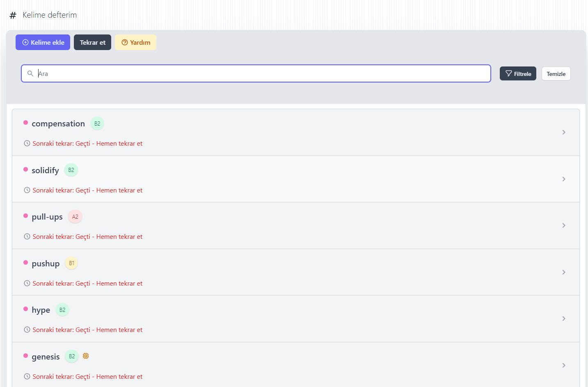Click the clock icon under compensation
This screenshot has height=387, width=588.
click(27, 144)
